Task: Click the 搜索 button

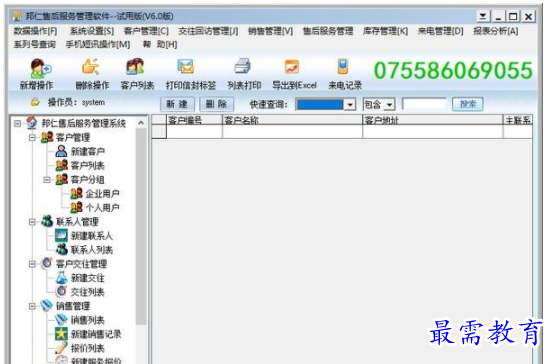Action: pyautogui.click(x=468, y=104)
